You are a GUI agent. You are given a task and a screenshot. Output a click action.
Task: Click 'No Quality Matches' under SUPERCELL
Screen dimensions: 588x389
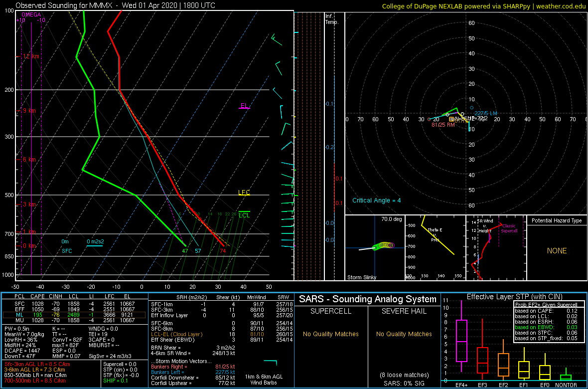[331, 334]
